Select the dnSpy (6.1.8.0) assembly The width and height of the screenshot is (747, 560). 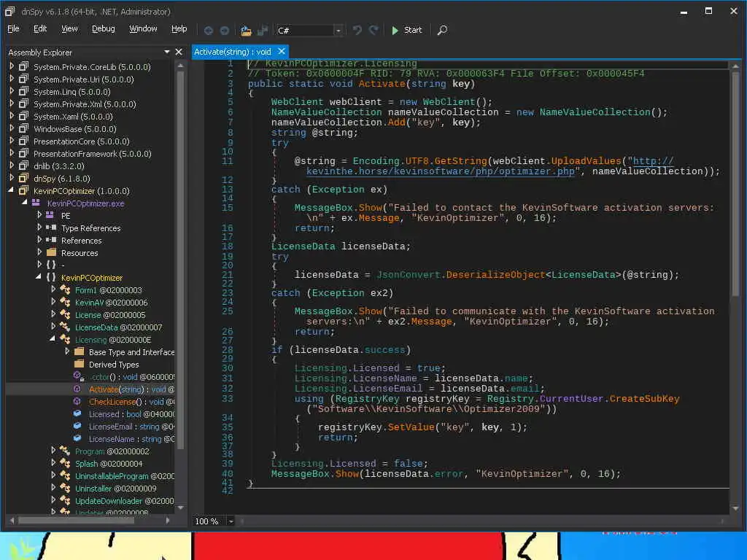[x=61, y=178]
